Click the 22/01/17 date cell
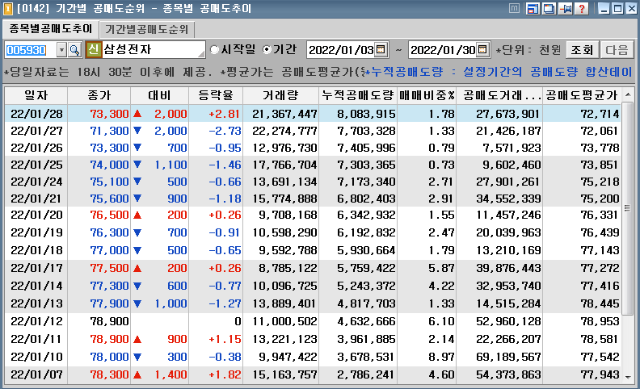This screenshot has height=389, width=640. point(36,268)
